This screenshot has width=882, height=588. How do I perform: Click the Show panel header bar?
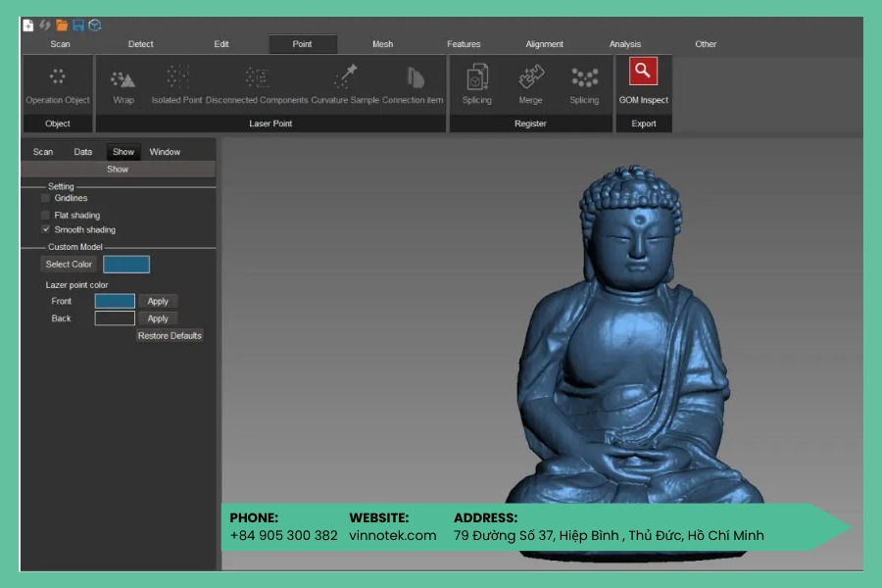pos(119,169)
